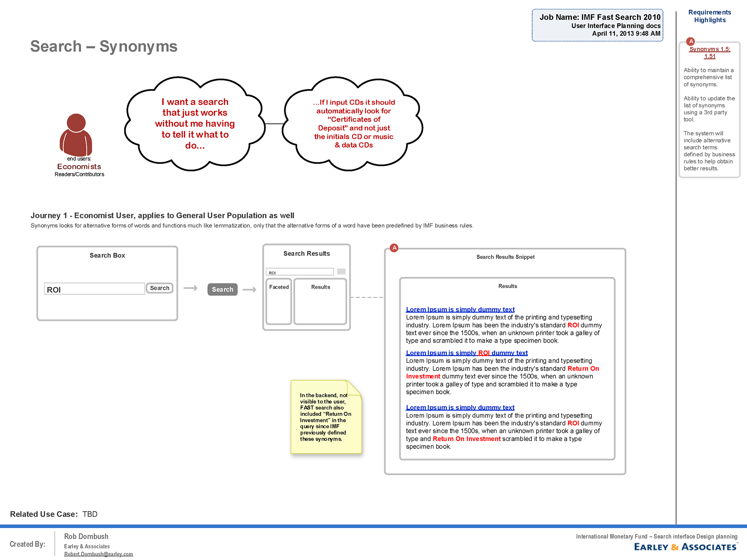Click the Job Name IMF Fast Search box

click(x=598, y=25)
